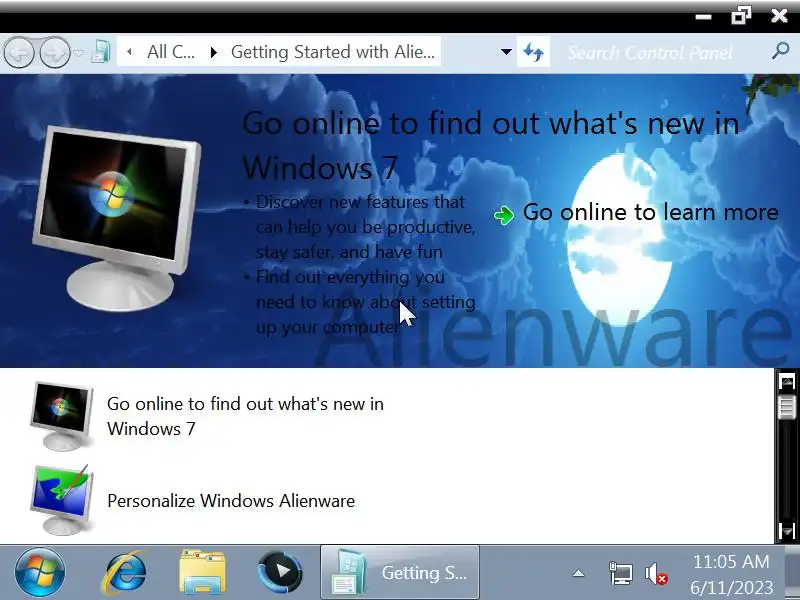Screen dimensions: 800x600
Task: Click 'Getting S...' taskbar button
Action: click(399, 572)
